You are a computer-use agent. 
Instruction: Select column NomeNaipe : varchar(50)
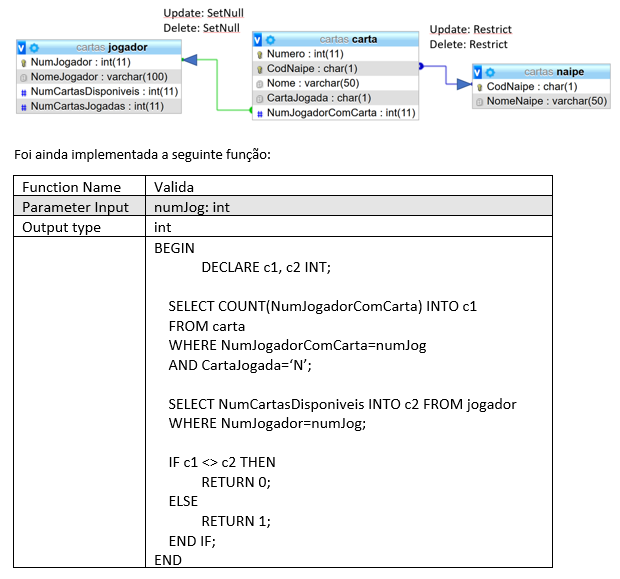(541, 101)
